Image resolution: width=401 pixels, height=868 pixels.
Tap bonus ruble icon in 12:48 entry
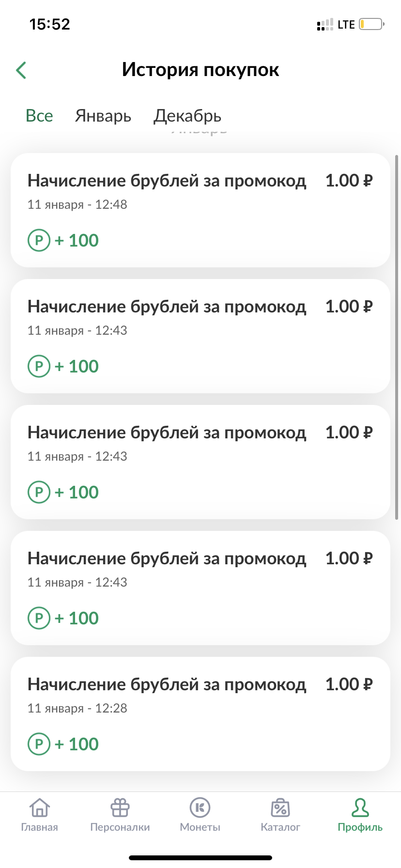(39, 240)
